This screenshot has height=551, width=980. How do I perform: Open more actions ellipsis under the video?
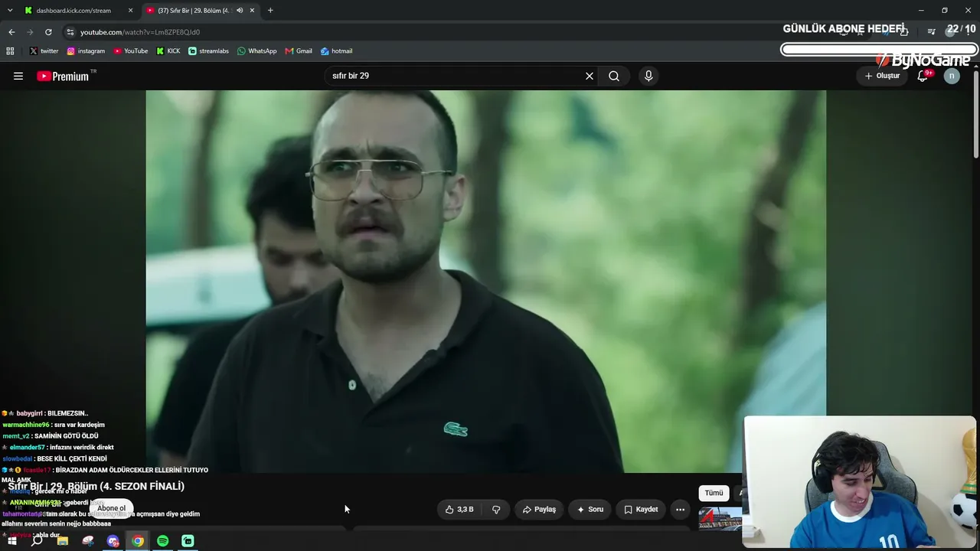click(680, 509)
